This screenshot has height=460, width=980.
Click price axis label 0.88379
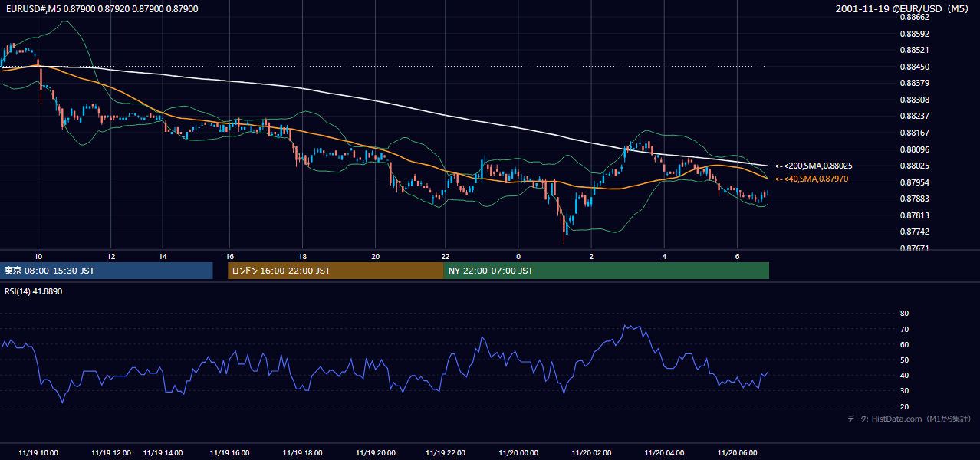point(914,83)
